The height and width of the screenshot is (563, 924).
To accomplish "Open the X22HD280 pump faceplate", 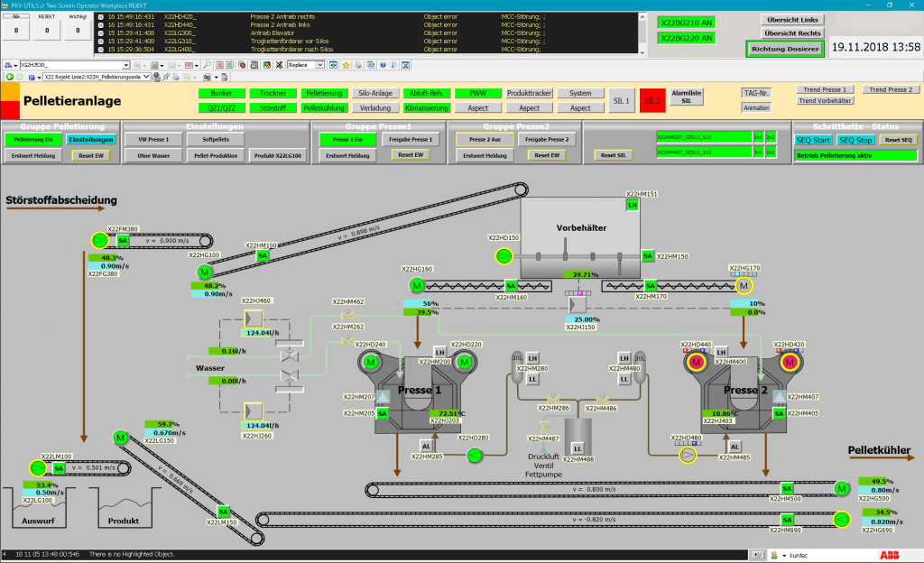I will [x=474, y=457].
